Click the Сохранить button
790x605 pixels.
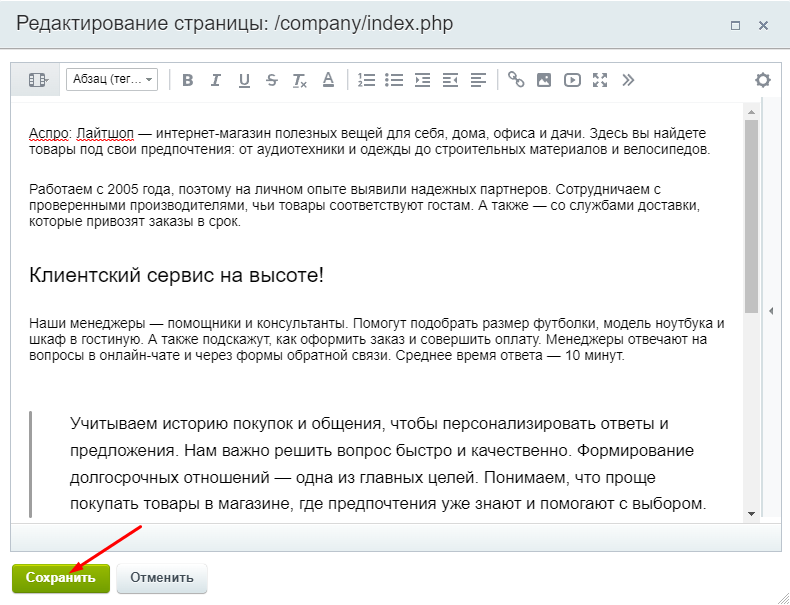[x=61, y=577]
